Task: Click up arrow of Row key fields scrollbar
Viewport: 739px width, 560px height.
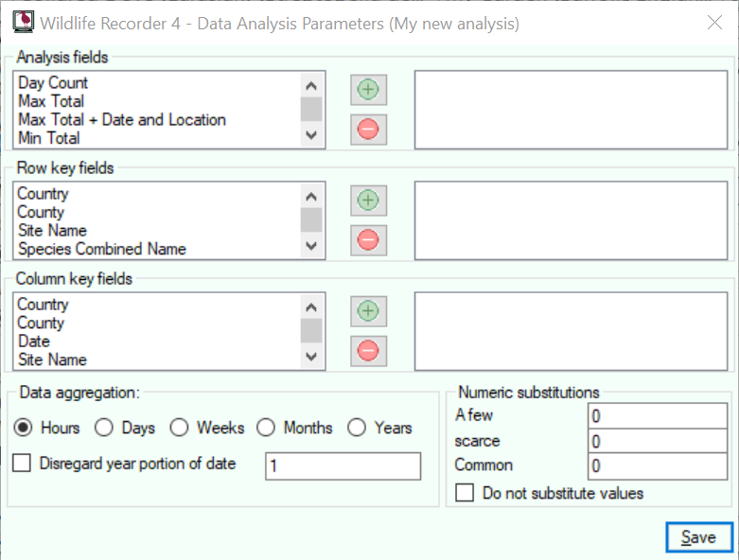Action: (x=311, y=197)
